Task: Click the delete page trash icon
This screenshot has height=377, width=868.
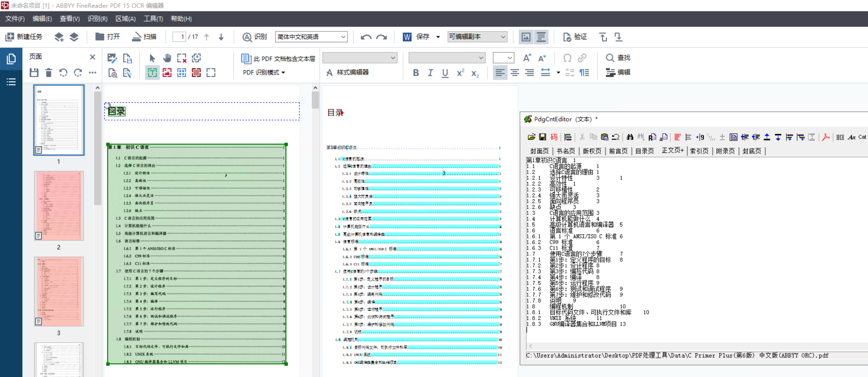Action: click(49, 72)
